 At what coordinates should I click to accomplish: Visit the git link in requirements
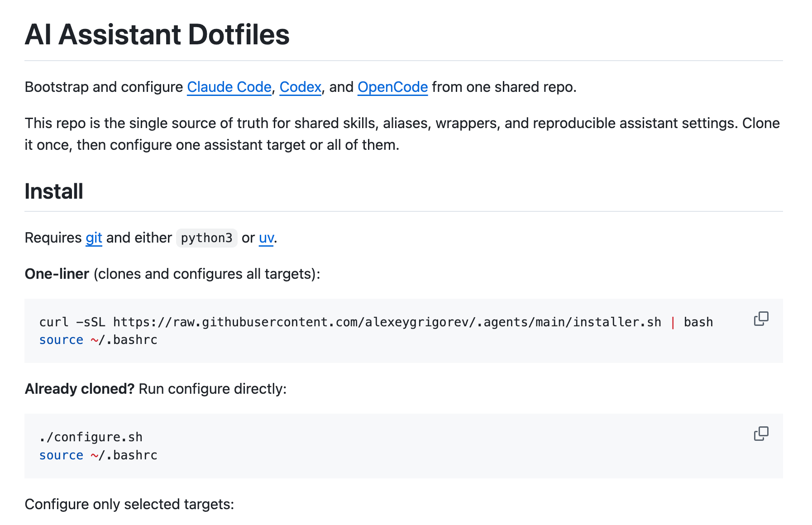tap(94, 238)
